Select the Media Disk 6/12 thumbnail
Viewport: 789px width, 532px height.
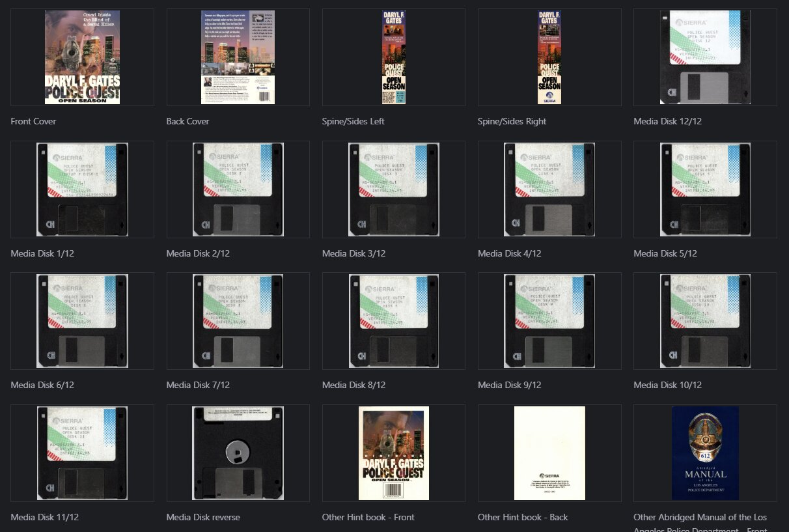coord(82,321)
